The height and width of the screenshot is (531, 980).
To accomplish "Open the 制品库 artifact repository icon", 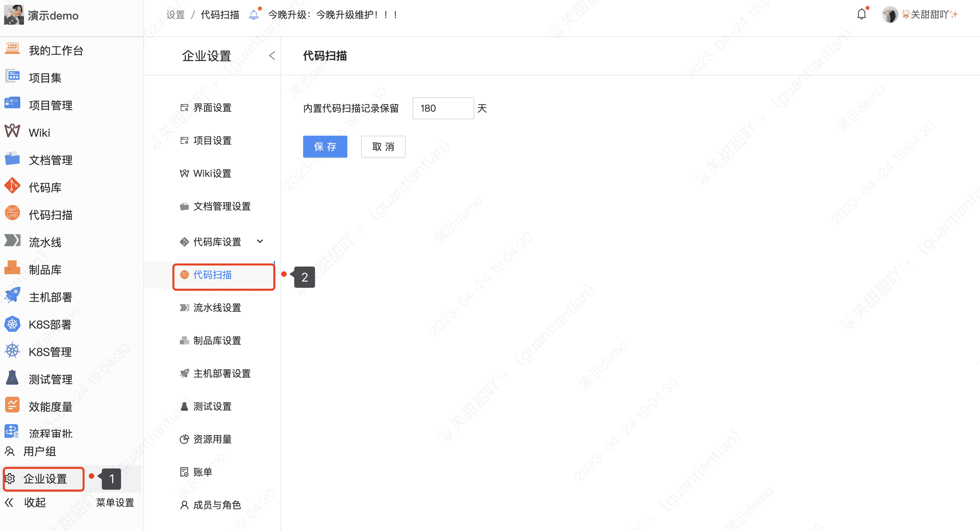I will [12, 269].
